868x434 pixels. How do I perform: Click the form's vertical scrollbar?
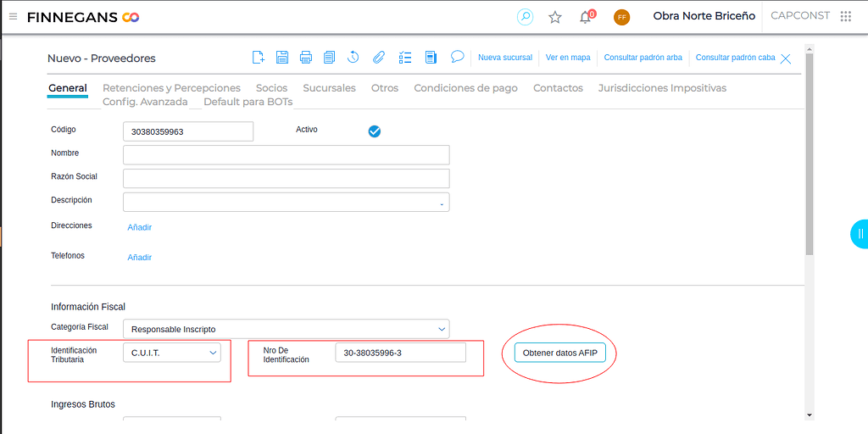click(809, 170)
